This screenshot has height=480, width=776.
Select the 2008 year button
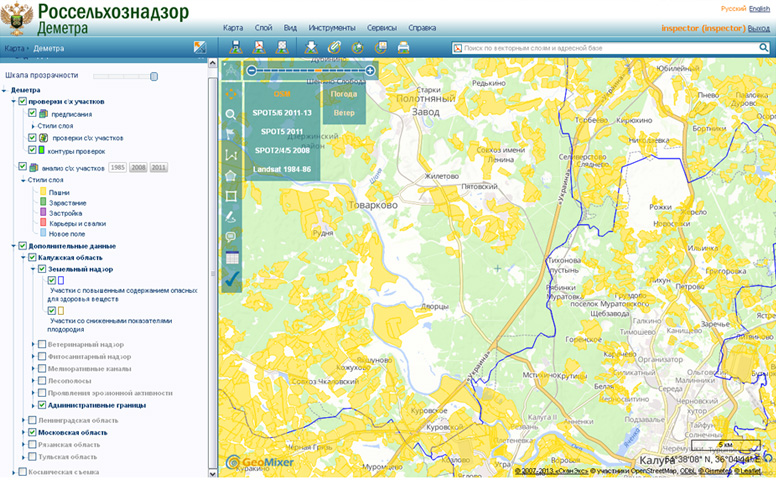[x=138, y=167]
